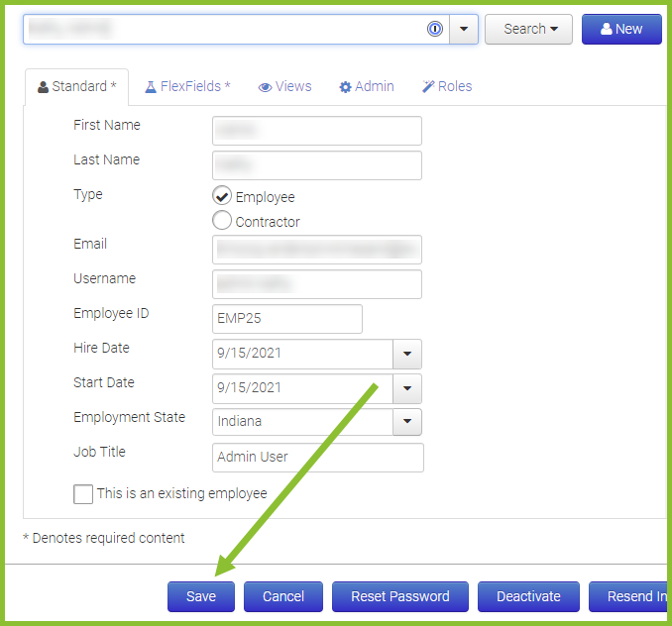Open the Views tab
This screenshot has width=672, height=626.
tap(284, 87)
